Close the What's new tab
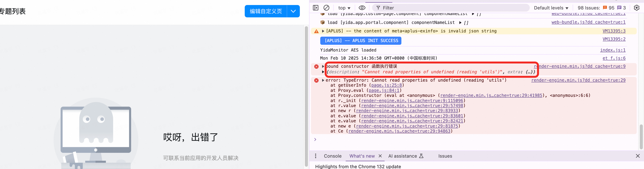 [380, 156]
